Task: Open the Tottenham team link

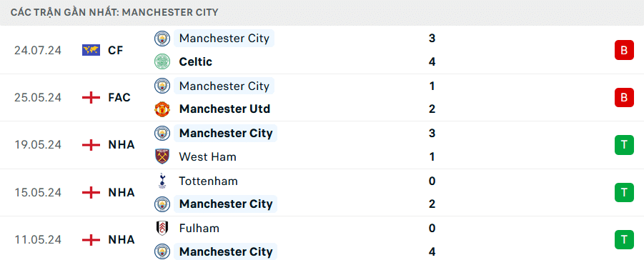Action: point(208,181)
